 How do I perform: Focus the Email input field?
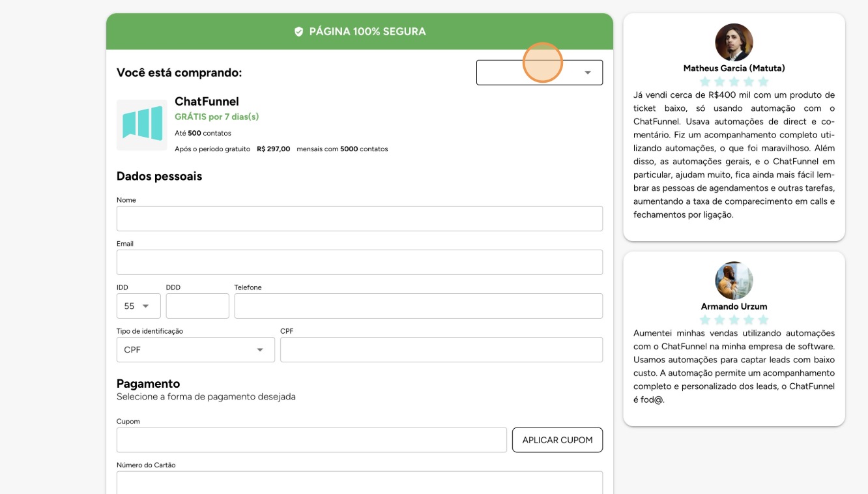coord(360,262)
